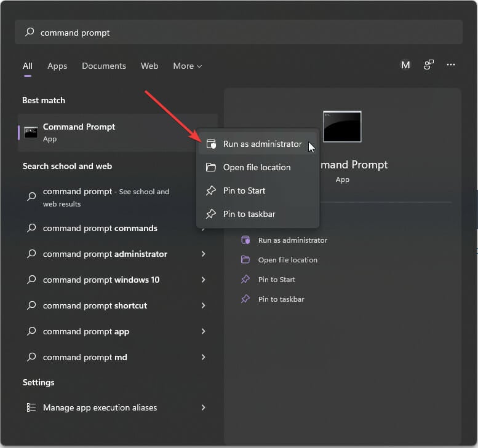This screenshot has height=448, width=478.
Task: Click the folder icon beside Open file location in the context menu
Action: point(211,168)
